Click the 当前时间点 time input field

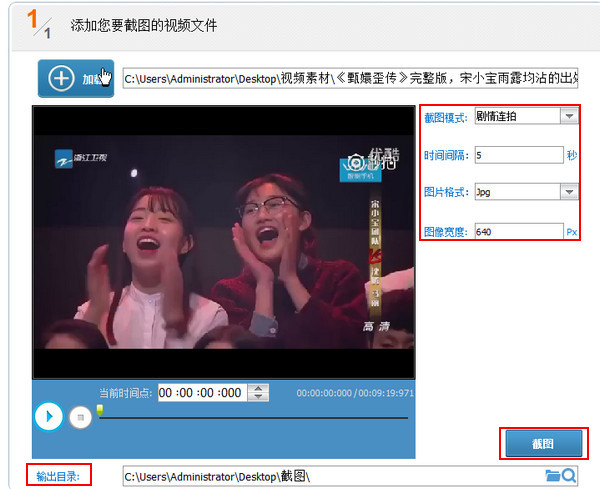pyautogui.click(x=202, y=393)
